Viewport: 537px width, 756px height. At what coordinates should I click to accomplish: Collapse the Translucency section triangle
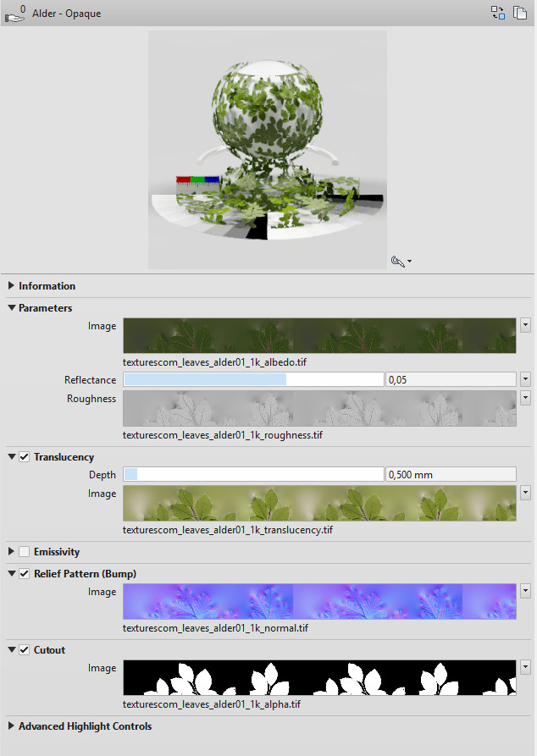tap(12, 456)
